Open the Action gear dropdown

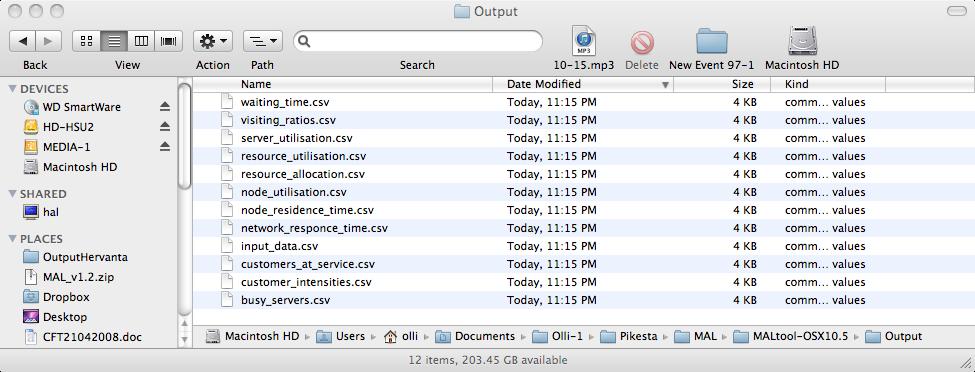[x=213, y=41]
